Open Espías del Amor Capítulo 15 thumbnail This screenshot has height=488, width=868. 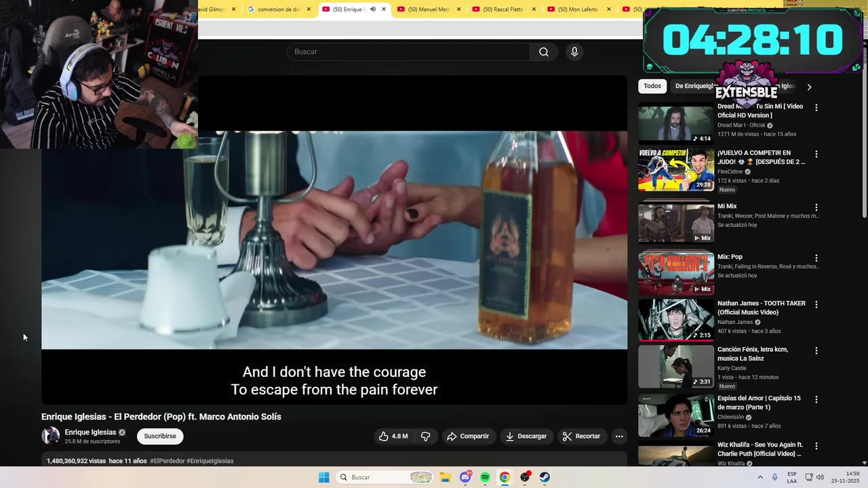tap(676, 415)
